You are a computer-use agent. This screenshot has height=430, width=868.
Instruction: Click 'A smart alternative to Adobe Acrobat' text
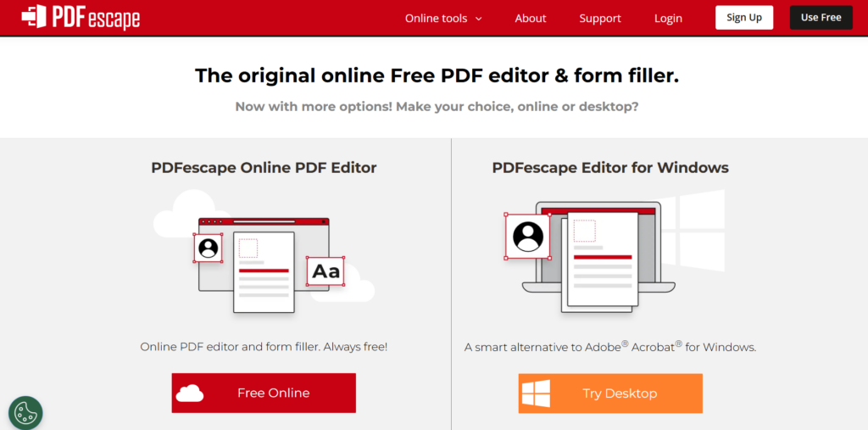tap(610, 348)
